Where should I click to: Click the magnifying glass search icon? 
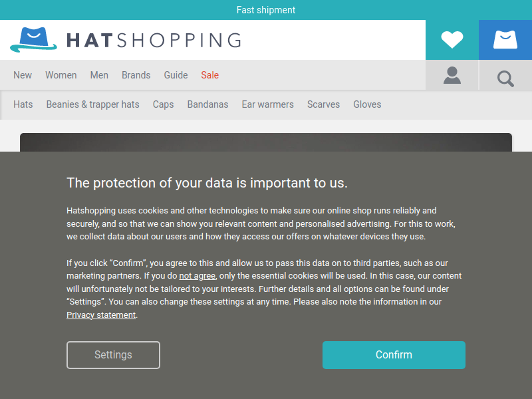tap(505, 78)
